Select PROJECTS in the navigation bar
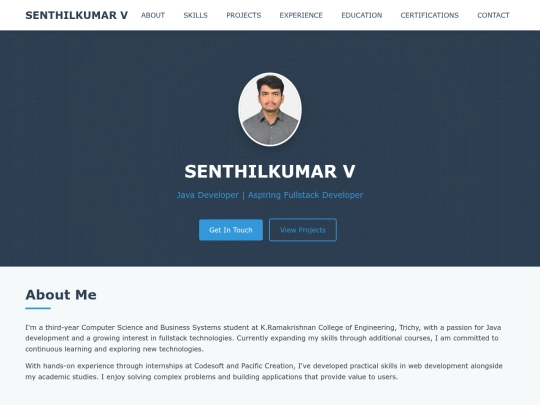Screen dimensions: 540x405 243,15
